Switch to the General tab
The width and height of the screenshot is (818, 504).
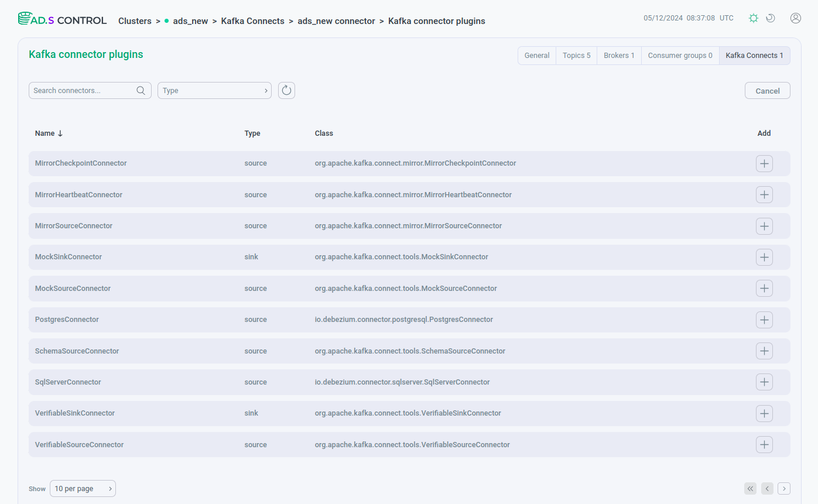click(x=537, y=56)
